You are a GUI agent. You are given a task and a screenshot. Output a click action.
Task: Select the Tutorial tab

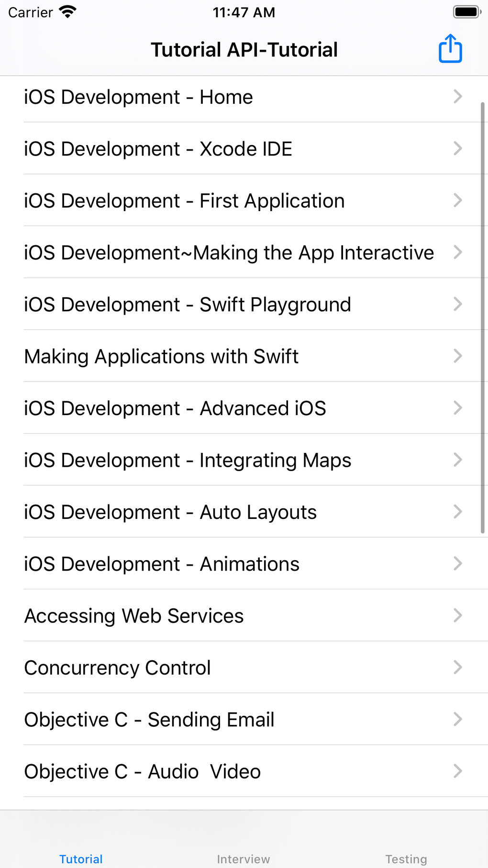tap(81, 859)
